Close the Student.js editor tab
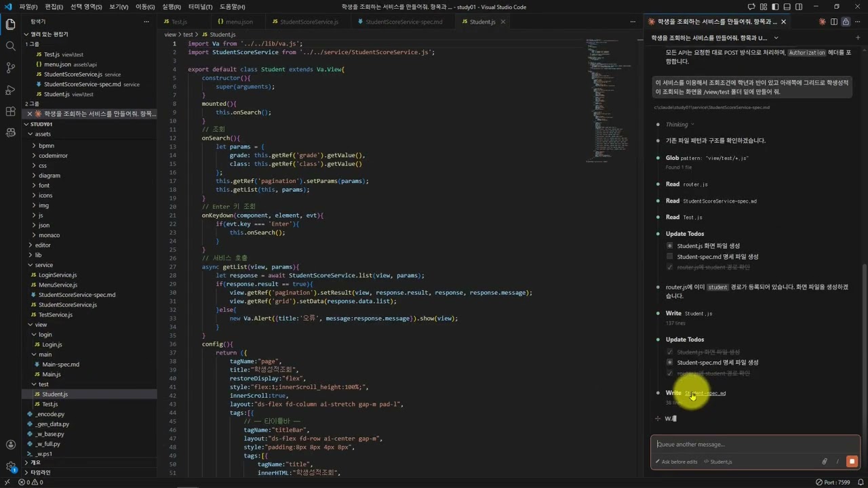The height and width of the screenshot is (488, 868). (x=502, y=22)
